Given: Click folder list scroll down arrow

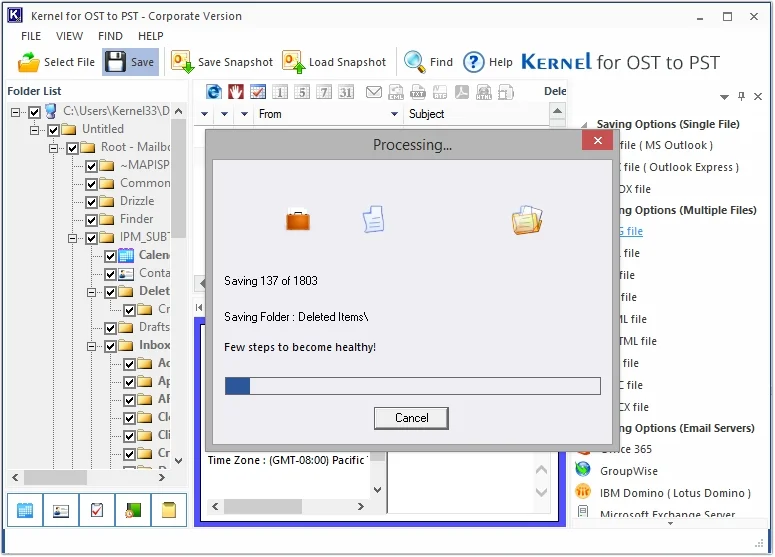Looking at the screenshot, I should click(179, 461).
